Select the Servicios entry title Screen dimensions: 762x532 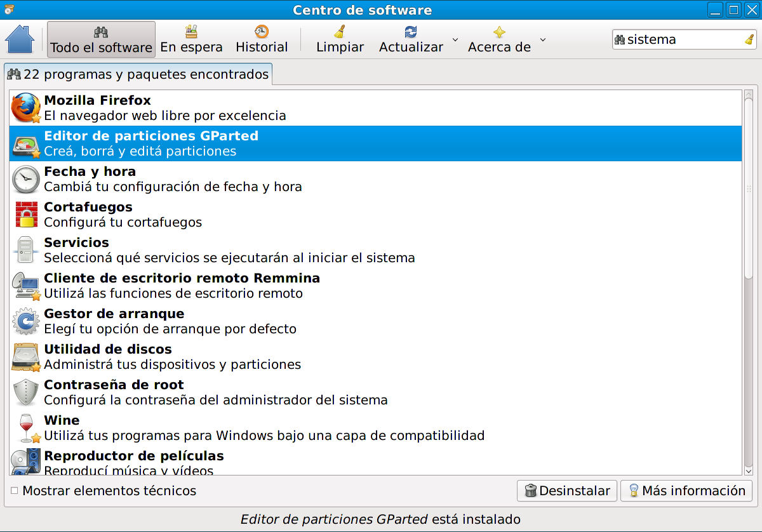(x=76, y=243)
